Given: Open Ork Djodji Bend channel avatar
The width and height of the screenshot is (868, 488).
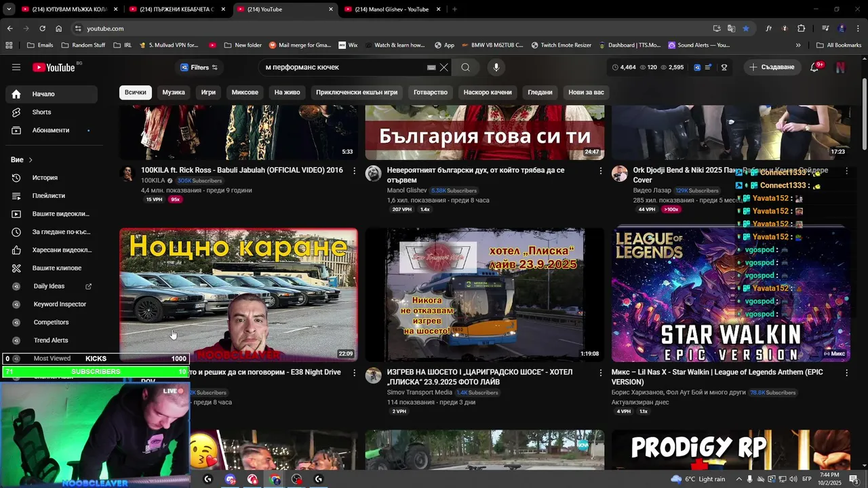Looking at the screenshot, I should click(620, 174).
